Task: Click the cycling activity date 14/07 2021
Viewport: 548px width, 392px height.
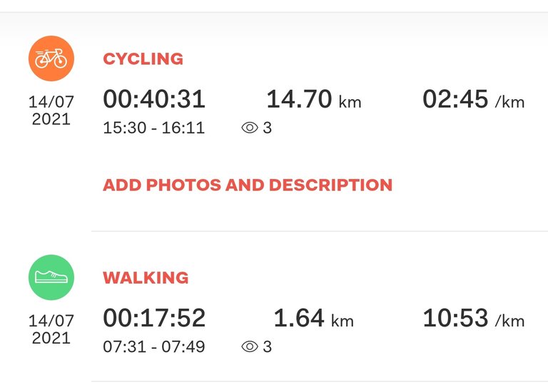Action: pos(51,110)
